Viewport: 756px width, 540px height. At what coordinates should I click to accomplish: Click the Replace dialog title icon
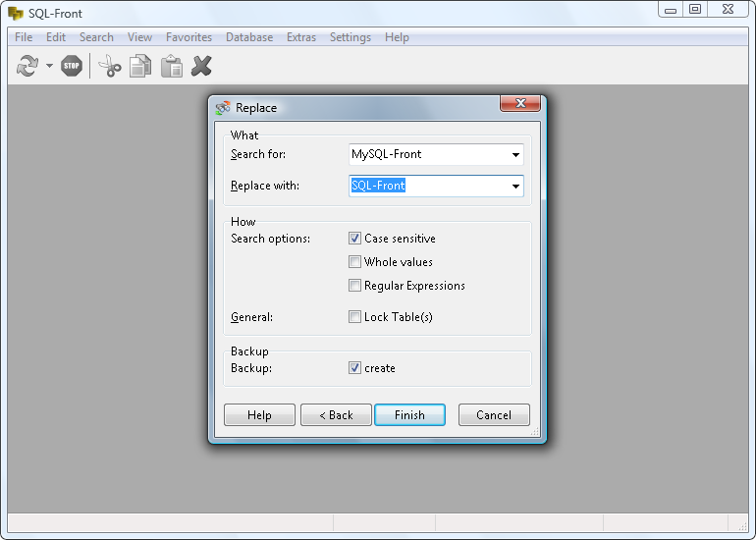pos(223,108)
